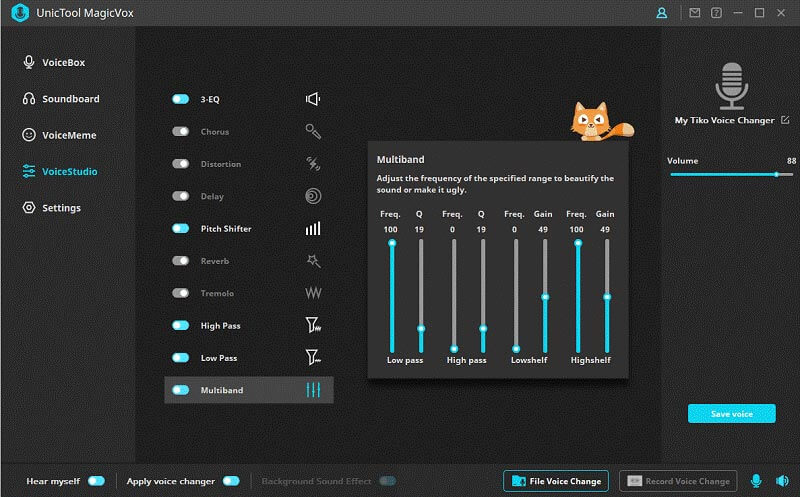
Task: Toggle Hear myself switch
Action: pyautogui.click(x=96, y=481)
